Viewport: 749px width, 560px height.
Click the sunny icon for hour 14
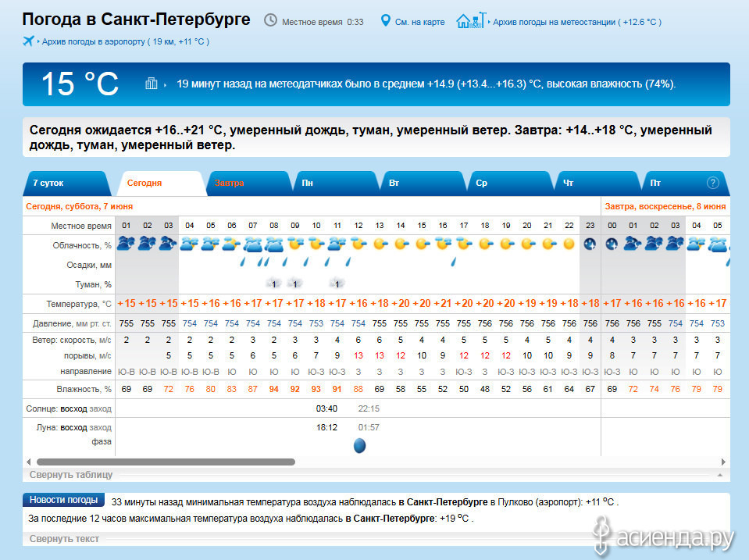coord(401,244)
